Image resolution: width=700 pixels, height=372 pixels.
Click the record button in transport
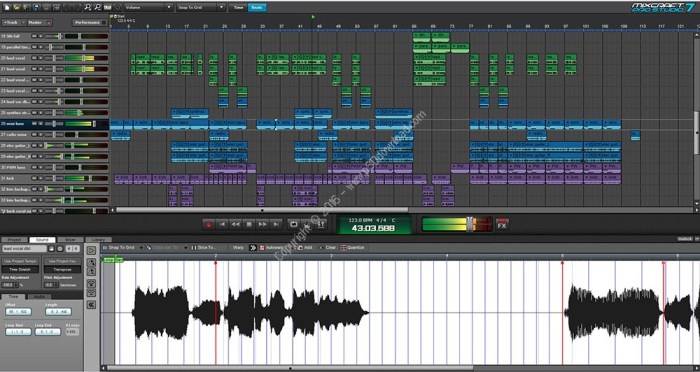208,225
